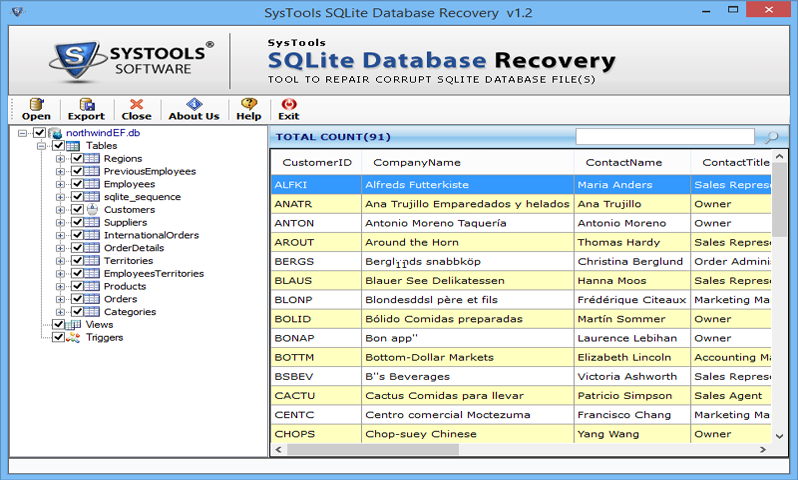Click the ContactTitle column header
Viewport: 798px width, 480px height.
pos(731,162)
